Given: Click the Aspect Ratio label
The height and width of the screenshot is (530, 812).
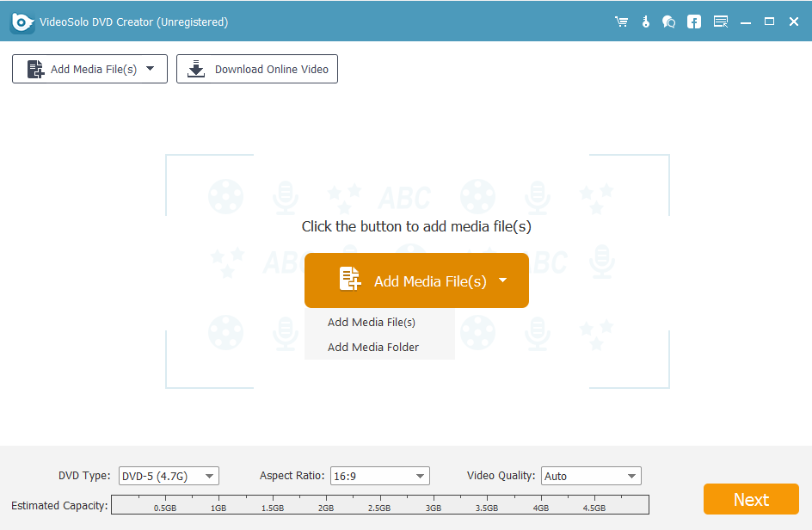Looking at the screenshot, I should 292,476.
